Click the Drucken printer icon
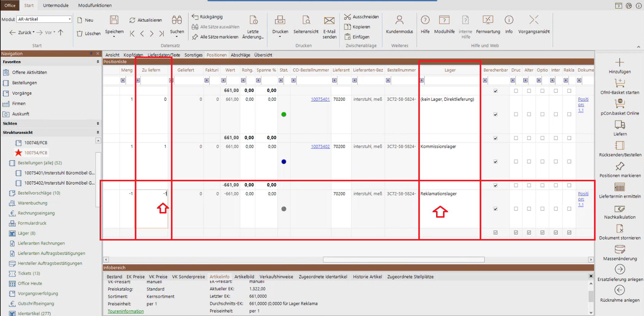 (x=280, y=20)
